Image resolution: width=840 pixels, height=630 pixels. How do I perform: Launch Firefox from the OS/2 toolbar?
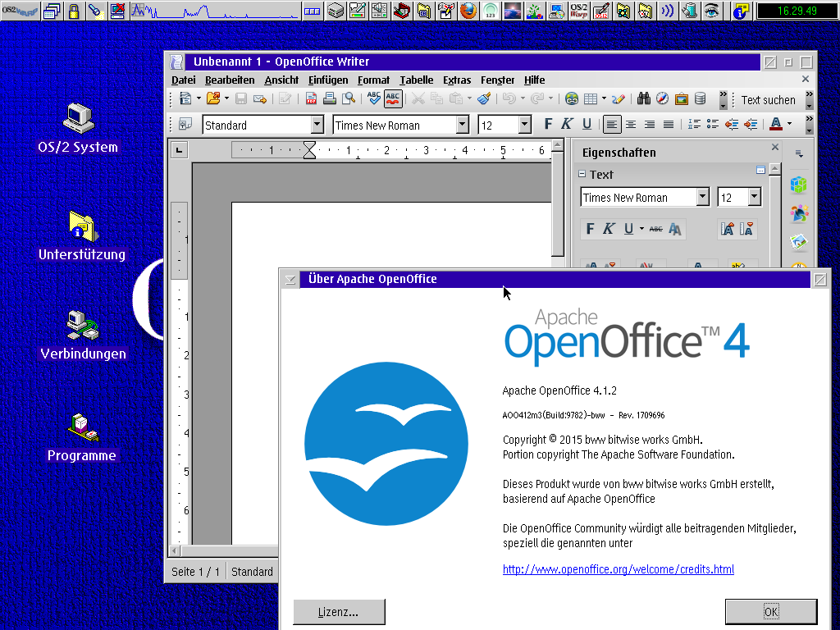pos(468,11)
